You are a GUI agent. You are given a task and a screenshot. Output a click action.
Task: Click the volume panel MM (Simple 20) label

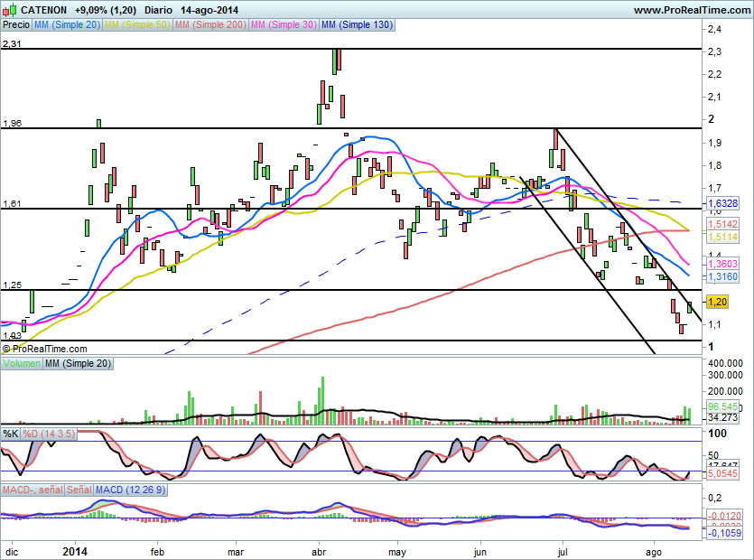tap(80, 363)
